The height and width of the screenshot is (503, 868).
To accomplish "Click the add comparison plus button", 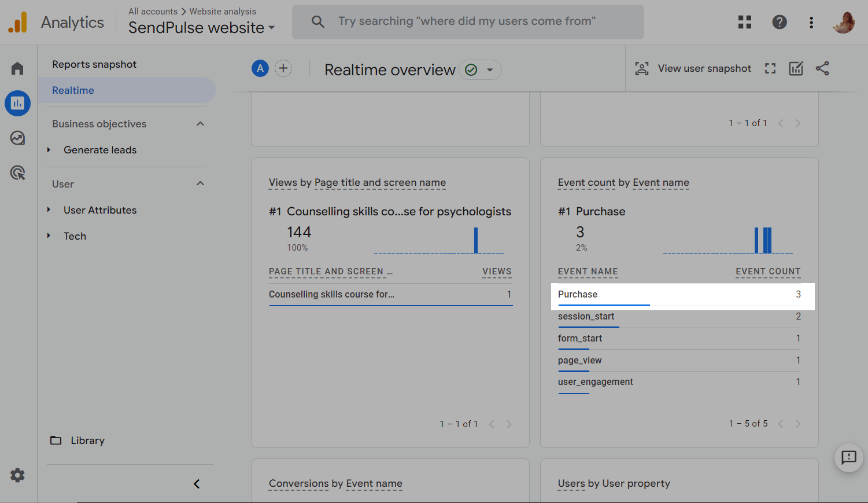I will click(x=283, y=69).
